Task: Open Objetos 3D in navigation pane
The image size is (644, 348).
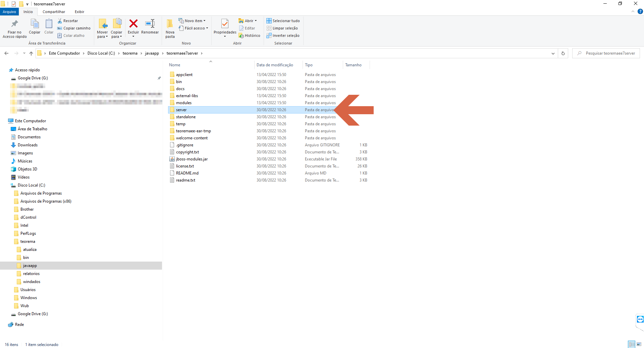Action: (x=27, y=169)
